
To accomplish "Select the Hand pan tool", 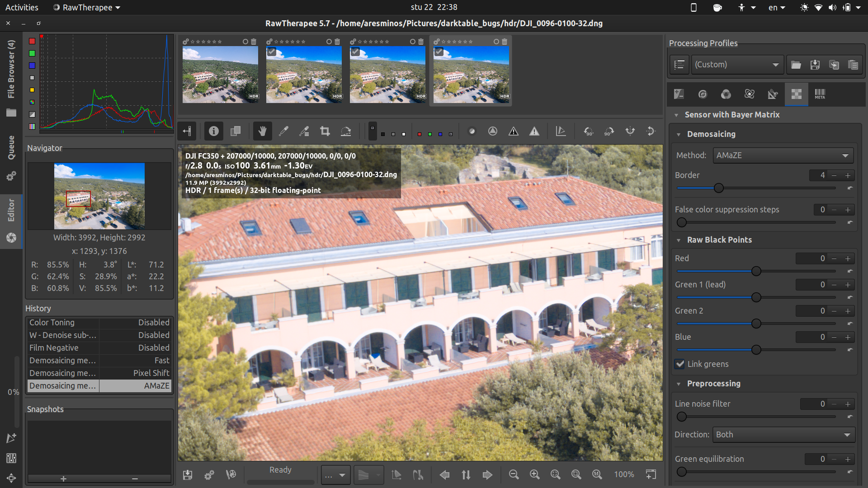I will click(x=262, y=131).
